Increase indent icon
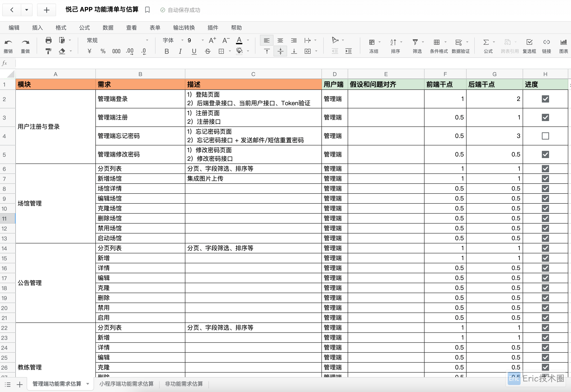Screen dimensions: 571x392 tap(348, 51)
